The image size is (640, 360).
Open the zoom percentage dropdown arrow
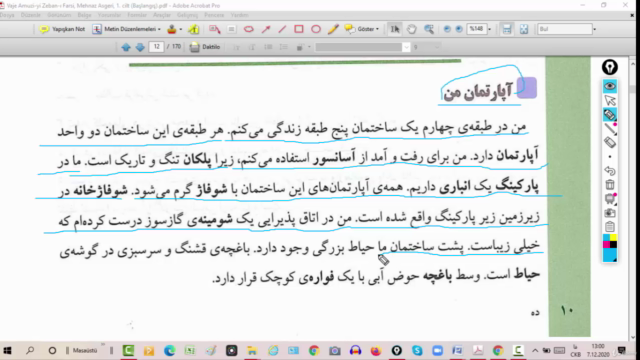pos(489,29)
